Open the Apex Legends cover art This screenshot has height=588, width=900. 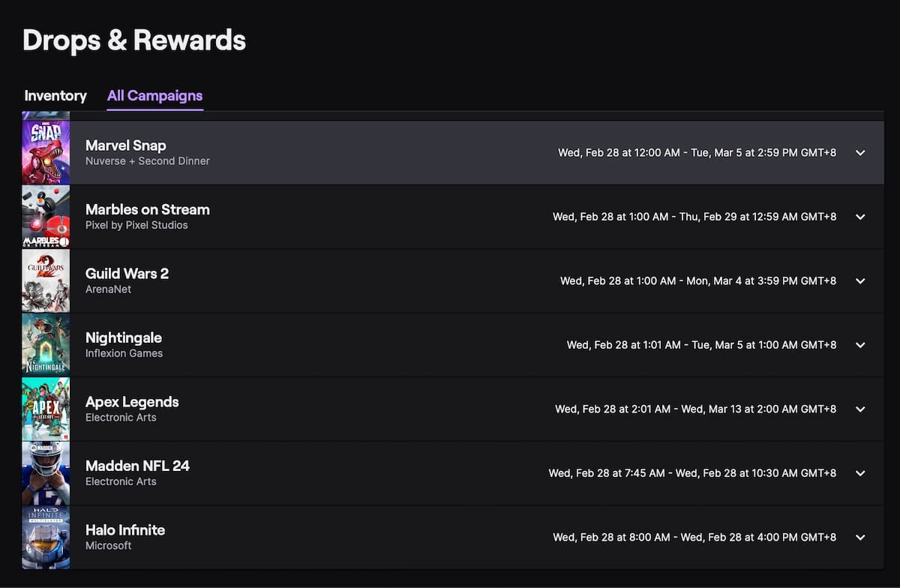point(46,409)
